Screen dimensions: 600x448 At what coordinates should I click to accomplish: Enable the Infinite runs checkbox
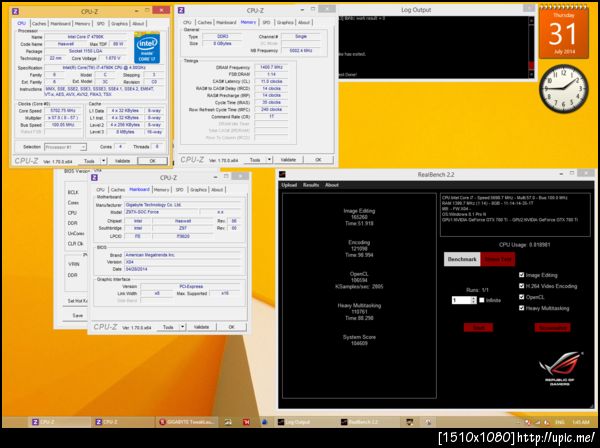coord(482,300)
